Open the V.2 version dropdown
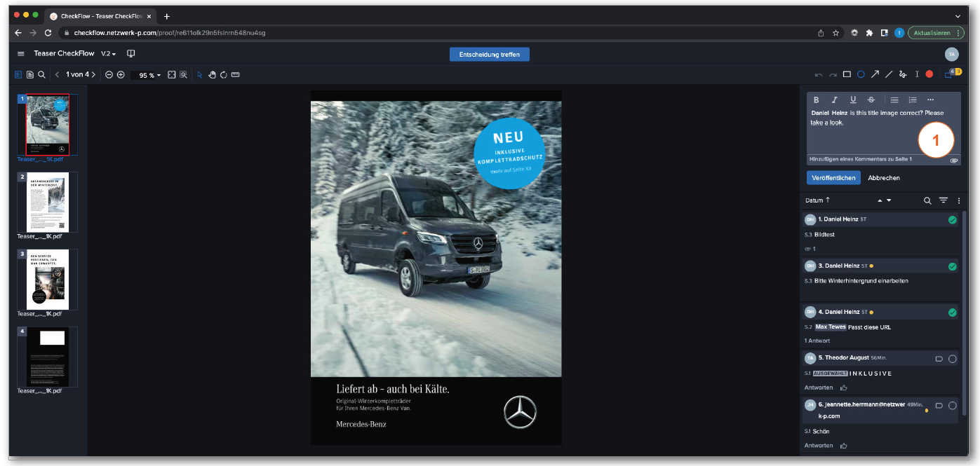Viewport: 980px width, 466px height. pos(108,54)
